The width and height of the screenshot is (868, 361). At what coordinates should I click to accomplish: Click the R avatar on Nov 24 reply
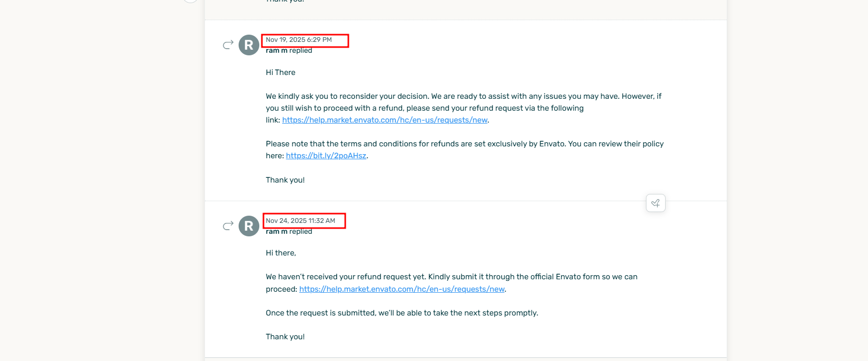pos(249,226)
